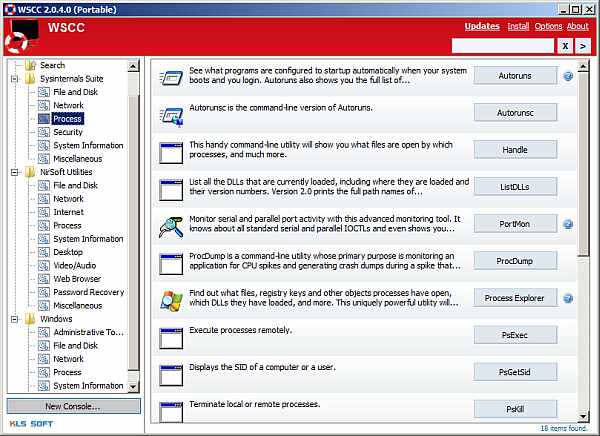The height and width of the screenshot is (436, 600).
Task: Select Web Browser under NirSoft Utilities
Action: coord(77,279)
